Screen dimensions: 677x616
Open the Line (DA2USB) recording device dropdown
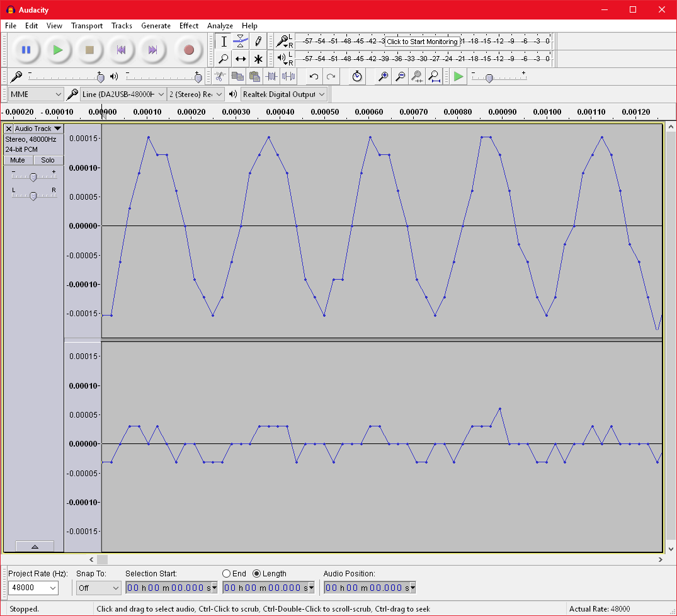[123, 94]
